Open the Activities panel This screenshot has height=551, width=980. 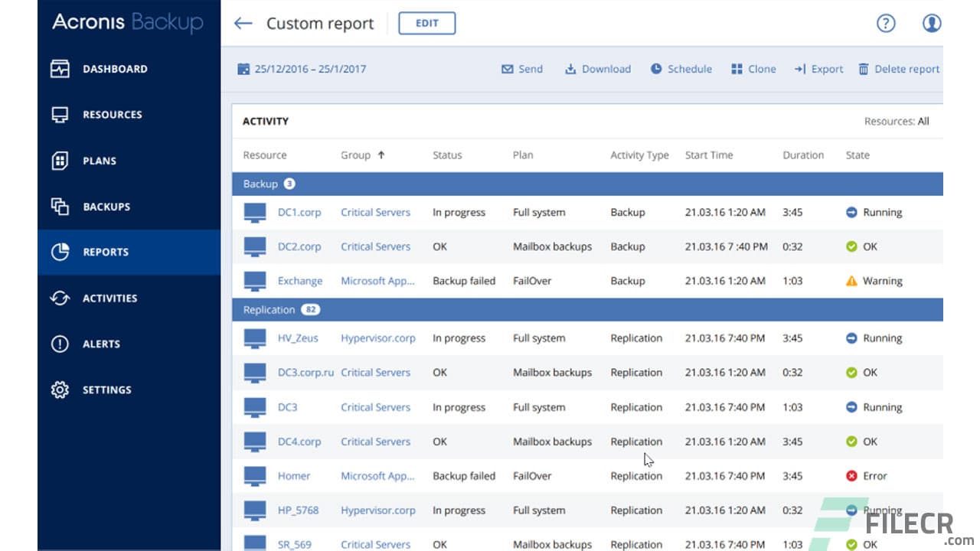click(109, 298)
